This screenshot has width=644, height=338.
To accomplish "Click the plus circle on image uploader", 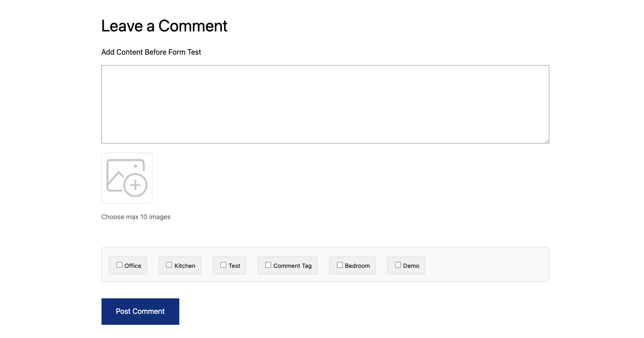I will pos(135,185).
